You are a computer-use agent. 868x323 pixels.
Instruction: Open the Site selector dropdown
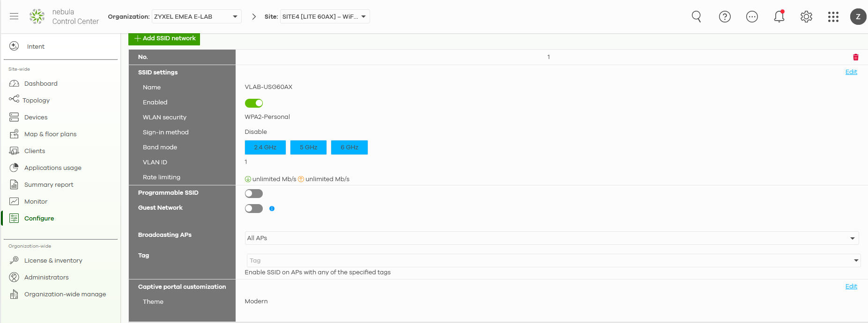pyautogui.click(x=325, y=17)
